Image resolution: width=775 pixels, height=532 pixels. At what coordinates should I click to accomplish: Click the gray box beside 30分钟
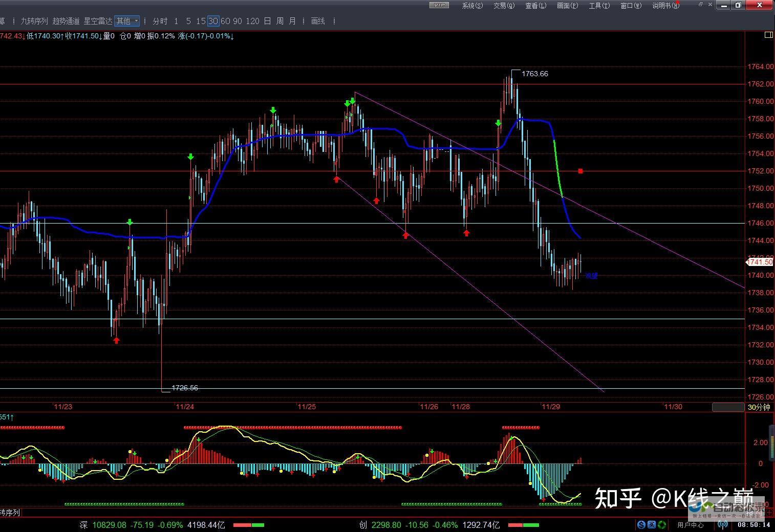click(728, 407)
